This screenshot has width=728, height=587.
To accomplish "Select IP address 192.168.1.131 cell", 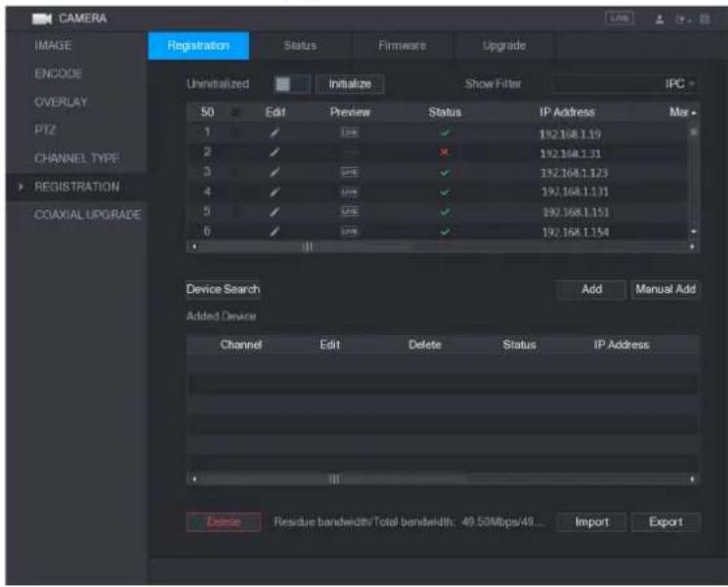I will [575, 192].
